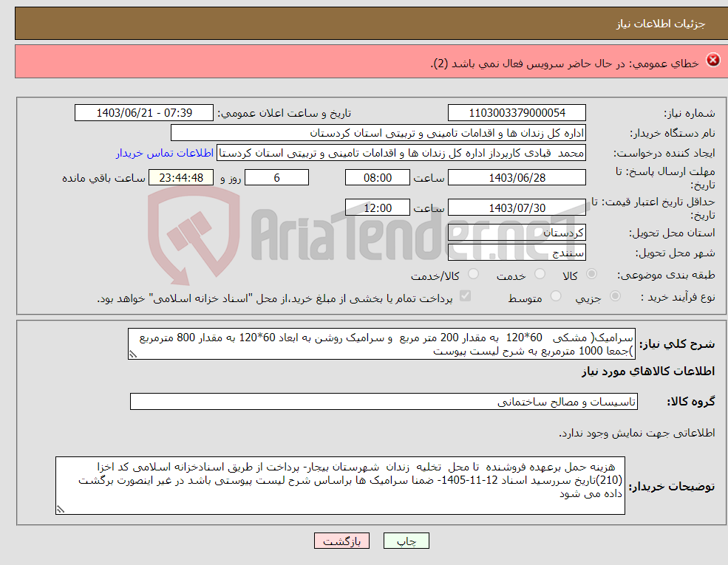Click the response deadline date 1403/06/28
Image resolution: width=728 pixels, height=565 pixels.
pos(517,178)
